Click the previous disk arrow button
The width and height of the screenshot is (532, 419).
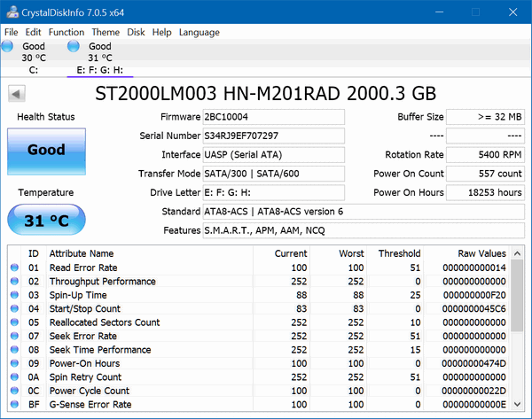(x=17, y=94)
